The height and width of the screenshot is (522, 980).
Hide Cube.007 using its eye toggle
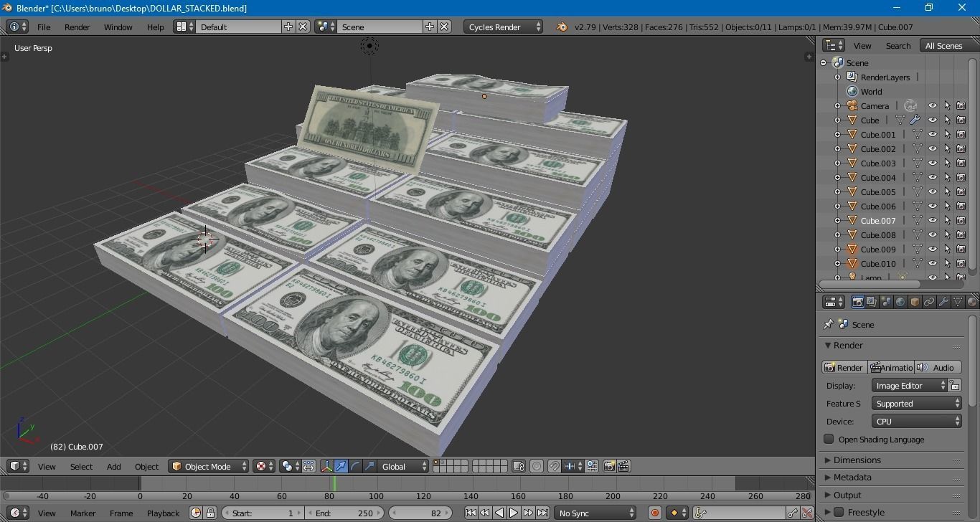(x=933, y=220)
